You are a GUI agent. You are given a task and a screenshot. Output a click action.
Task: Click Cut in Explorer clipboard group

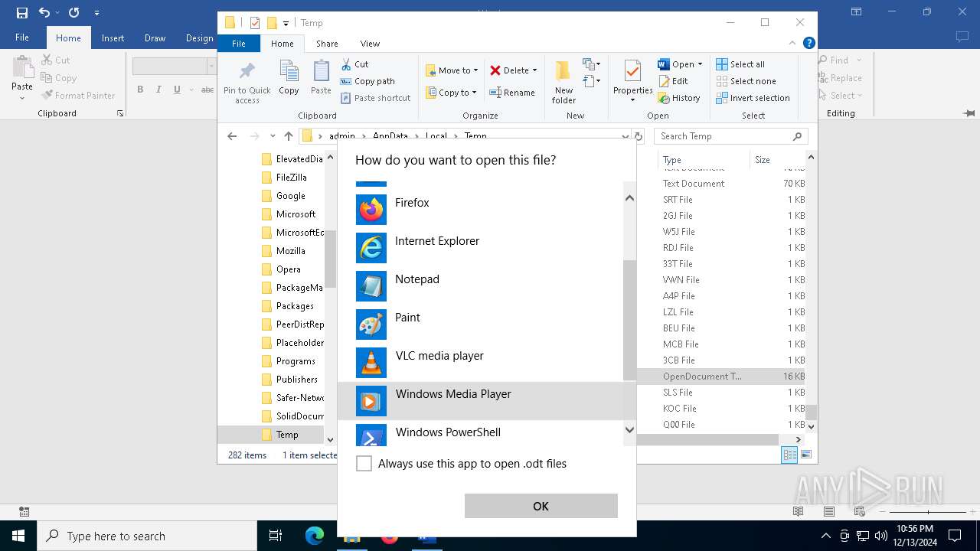354,64
